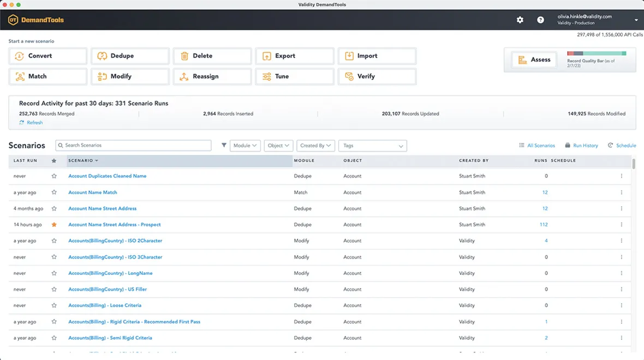Open the Run History view
Image resolution: width=644 pixels, height=360 pixels.
pyautogui.click(x=582, y=146)
